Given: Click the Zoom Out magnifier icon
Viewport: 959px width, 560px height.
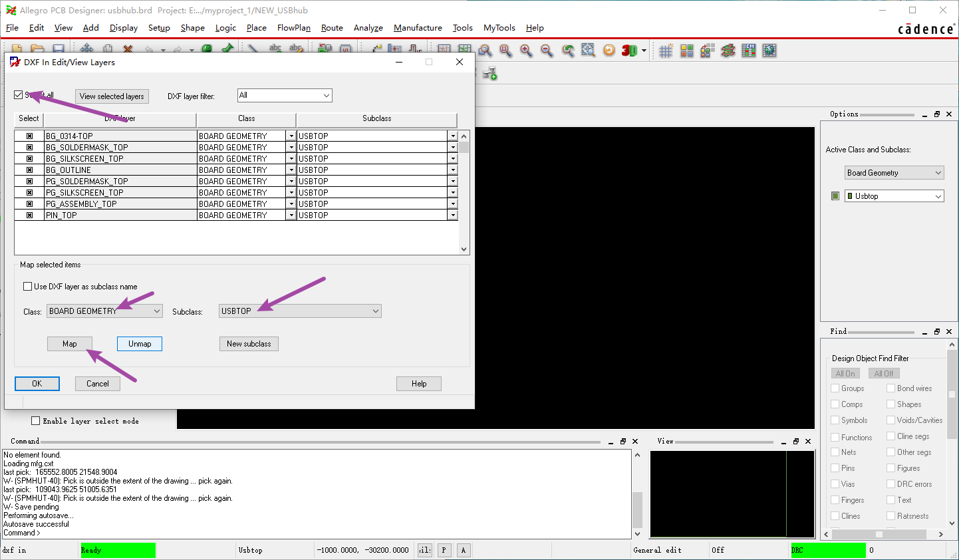Looking at the screenshot, I should 547,51.
